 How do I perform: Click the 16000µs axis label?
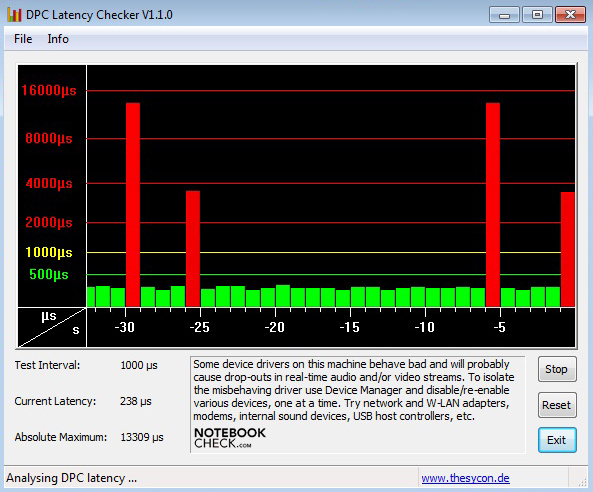tap(49, 90)
